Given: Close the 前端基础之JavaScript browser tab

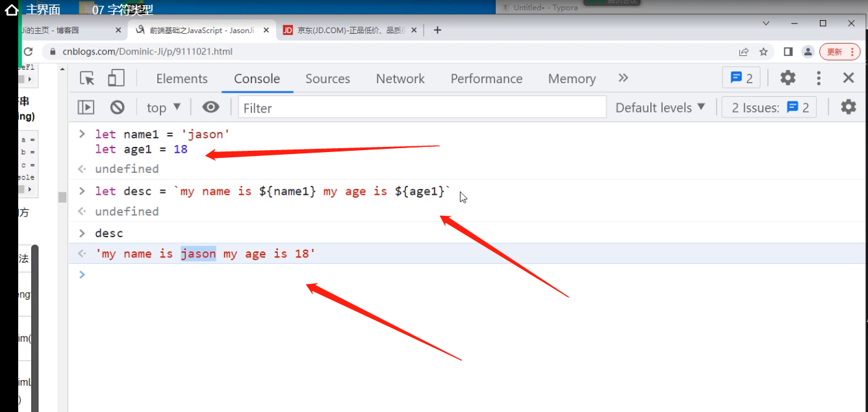Looking at the screenshot, I should [x=266, y=30].
